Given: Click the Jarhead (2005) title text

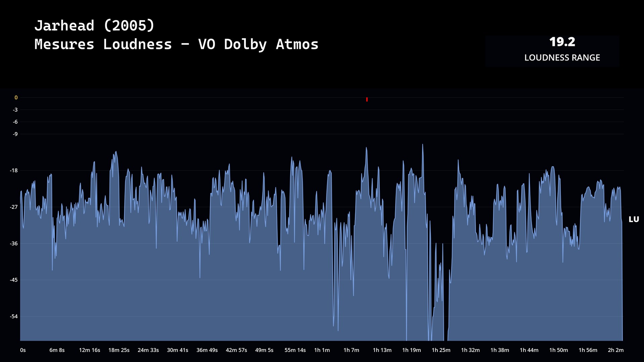Looking at the screenshot, I should 94,25.
